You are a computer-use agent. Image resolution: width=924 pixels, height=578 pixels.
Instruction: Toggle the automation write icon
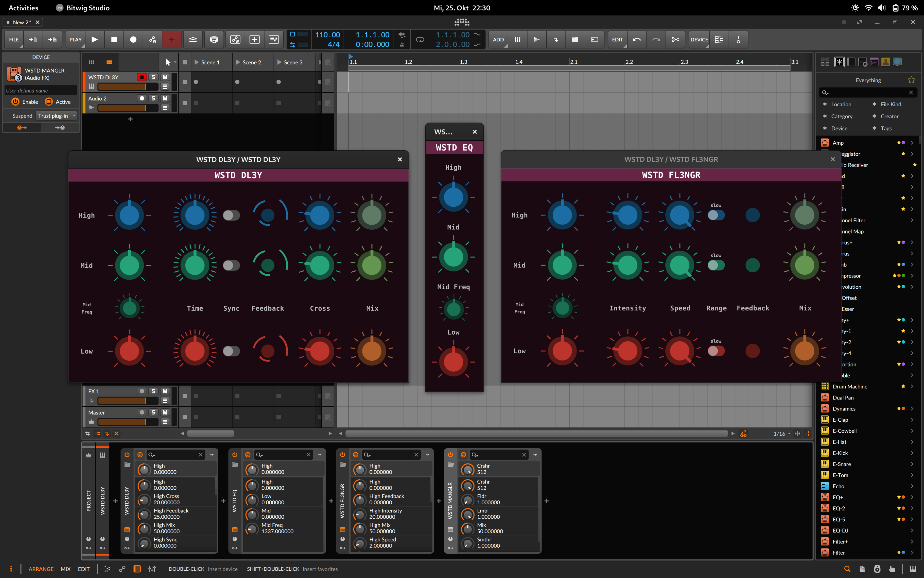pyautogui.click(x=152, y=39)
